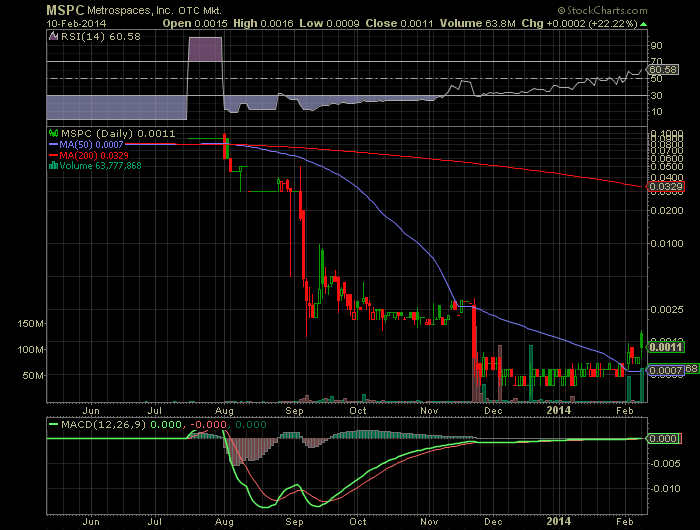The image size is (700, 530).
Task: Click the 'MA(50) 0.0007' legend text
Action: pyautogui.click(x=91, y=145)
